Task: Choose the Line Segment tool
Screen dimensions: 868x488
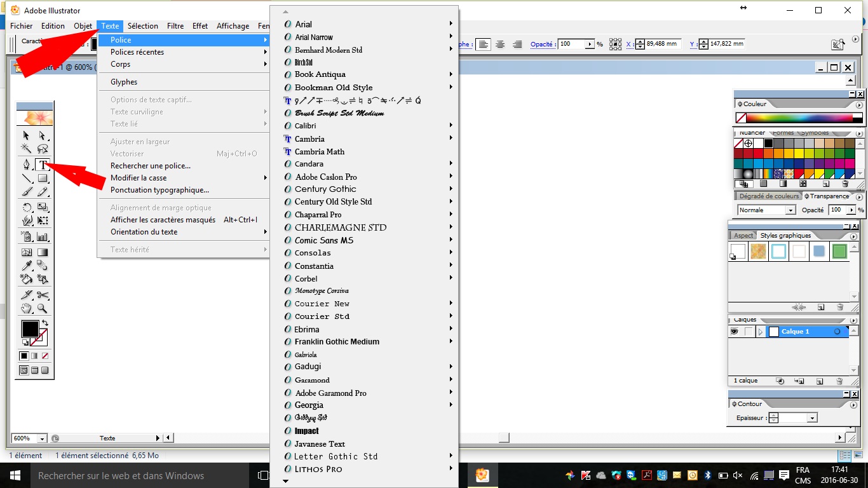Action: pos(27,179)
